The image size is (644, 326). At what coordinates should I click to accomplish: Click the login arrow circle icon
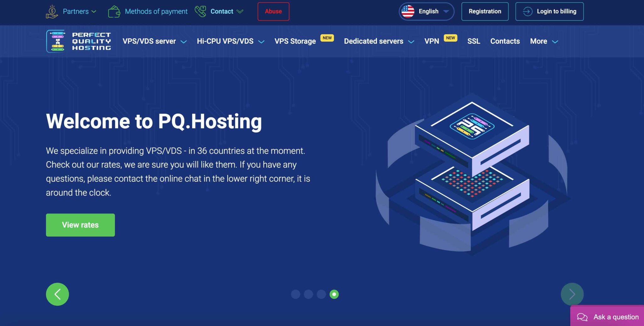click(527, 11)
